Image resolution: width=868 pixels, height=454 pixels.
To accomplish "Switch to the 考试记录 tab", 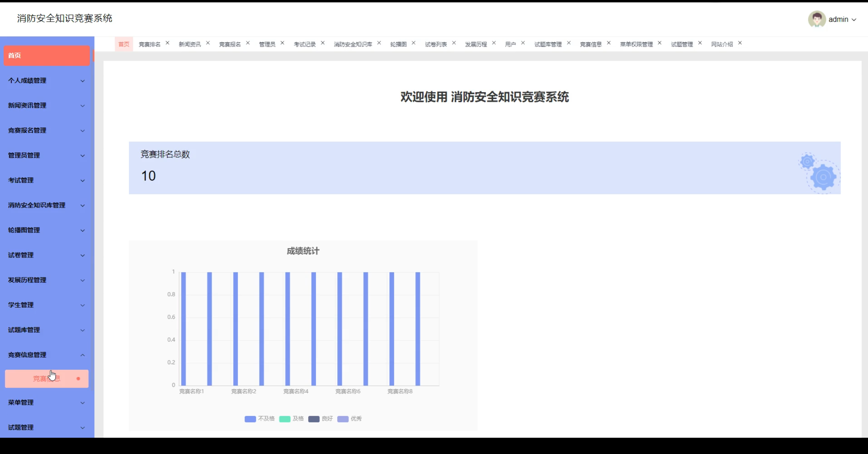I will tap(304, 44).
